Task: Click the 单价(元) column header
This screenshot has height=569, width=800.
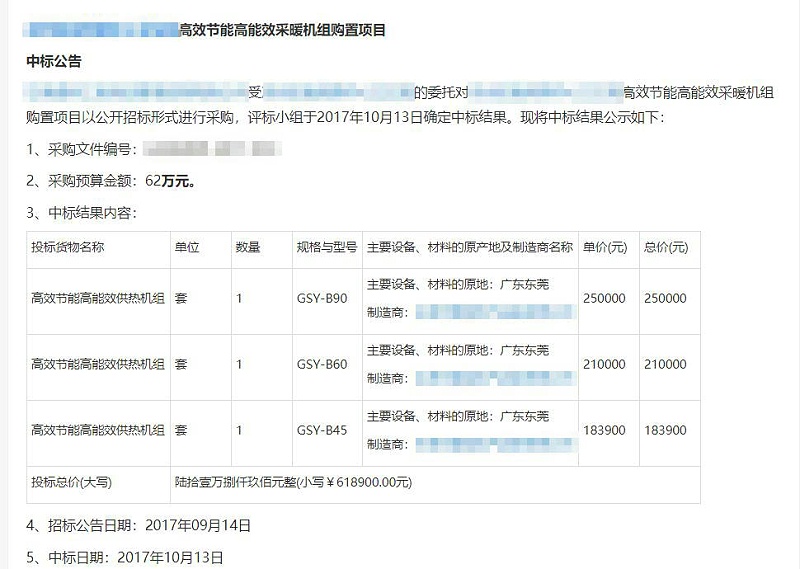Action: click(605, 247)
